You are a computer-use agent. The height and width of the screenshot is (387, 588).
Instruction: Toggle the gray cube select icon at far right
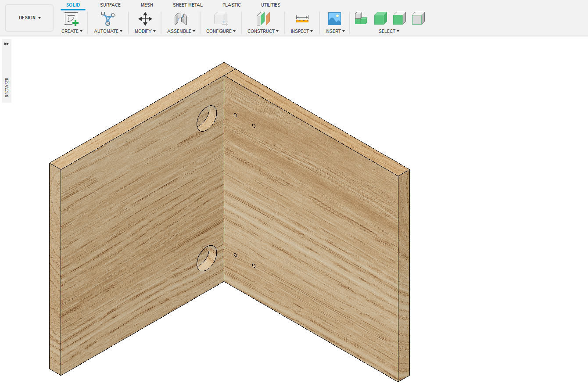pyautogui.click(x=418, y=18)
